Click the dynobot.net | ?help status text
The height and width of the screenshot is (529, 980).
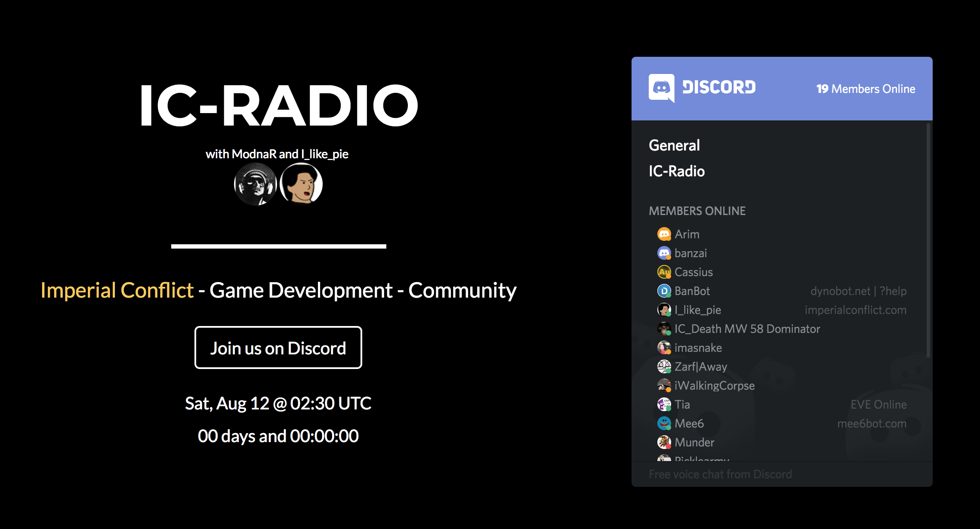pyautogui.click(x=859, y=291)
